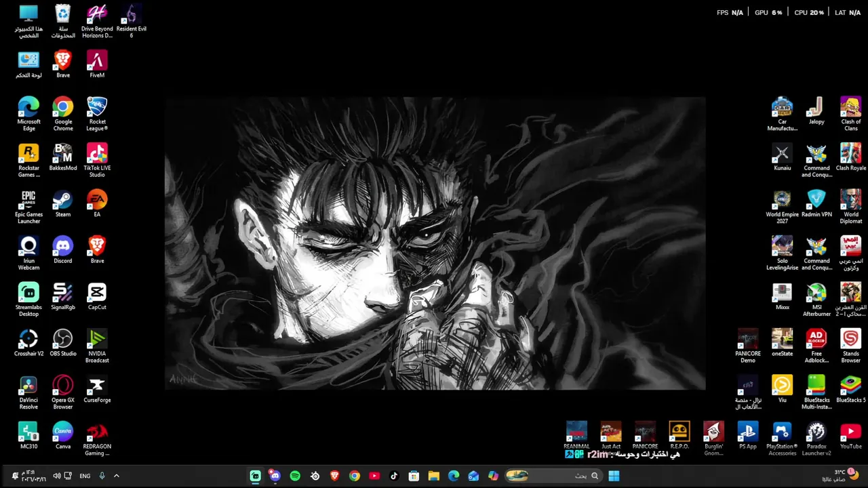Open the volume control in tray
The width and height of the screenshot is (868, 488).
[56, 476]
